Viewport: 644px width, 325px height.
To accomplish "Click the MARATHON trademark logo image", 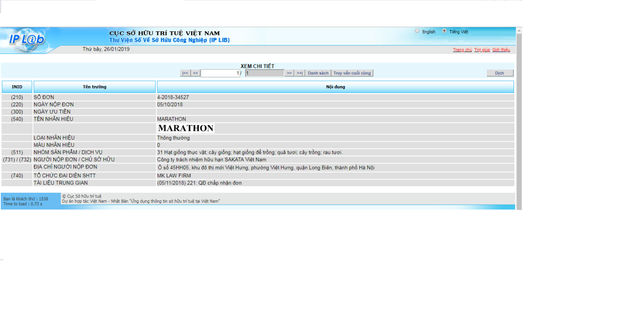I will click(x=186, y=128).
